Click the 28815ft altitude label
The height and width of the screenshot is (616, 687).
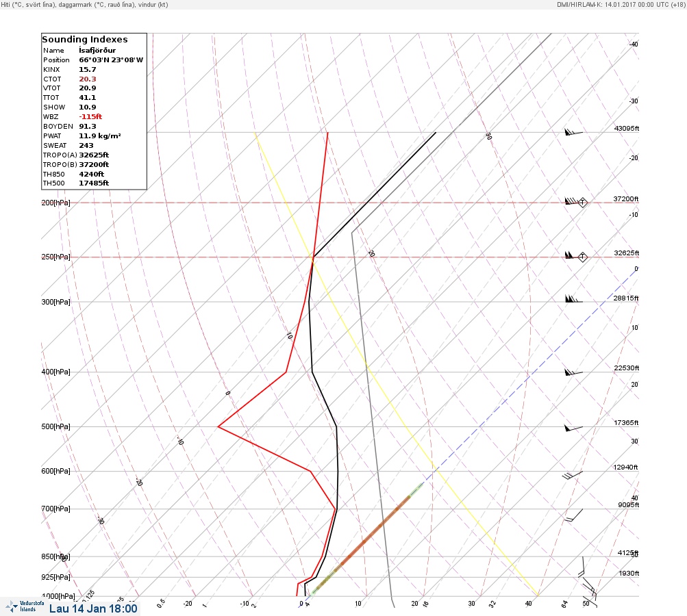626,298
